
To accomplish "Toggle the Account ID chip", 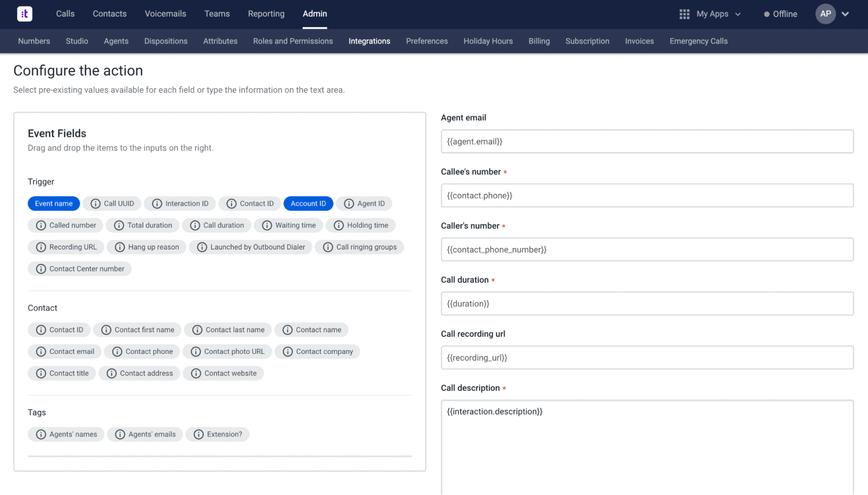I will [308, 204].
